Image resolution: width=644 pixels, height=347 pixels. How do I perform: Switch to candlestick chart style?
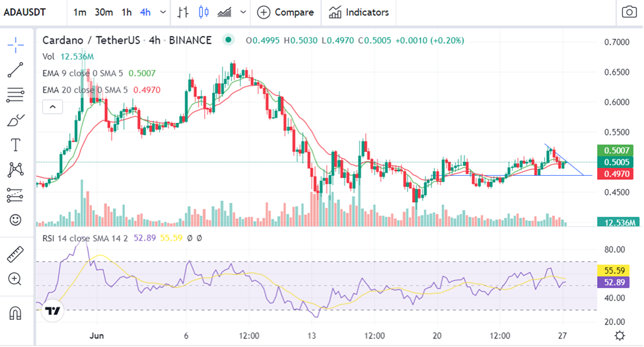click(x=203, y=13)
